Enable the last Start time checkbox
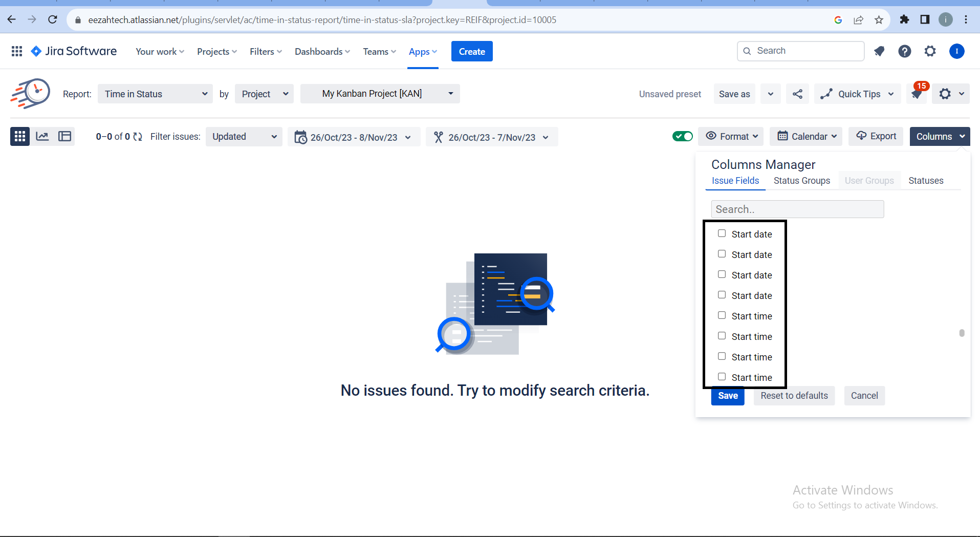This screenshot has height=537, width=980. 722,376
